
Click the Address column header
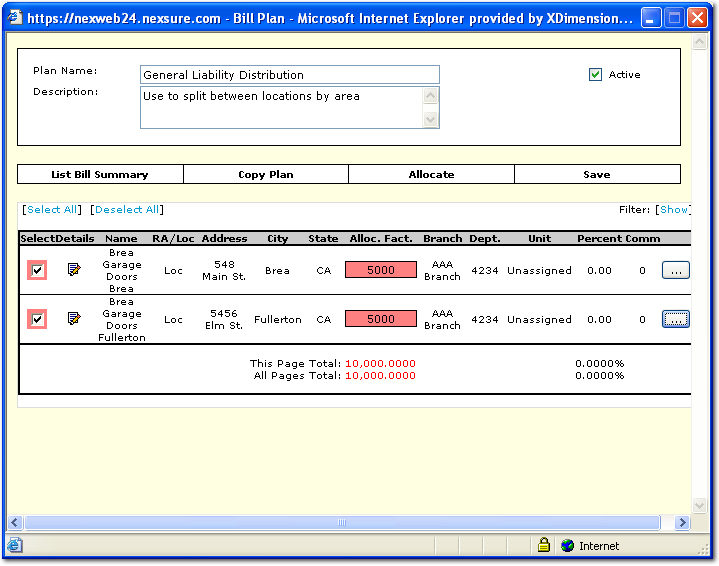[x=224, y=239]
